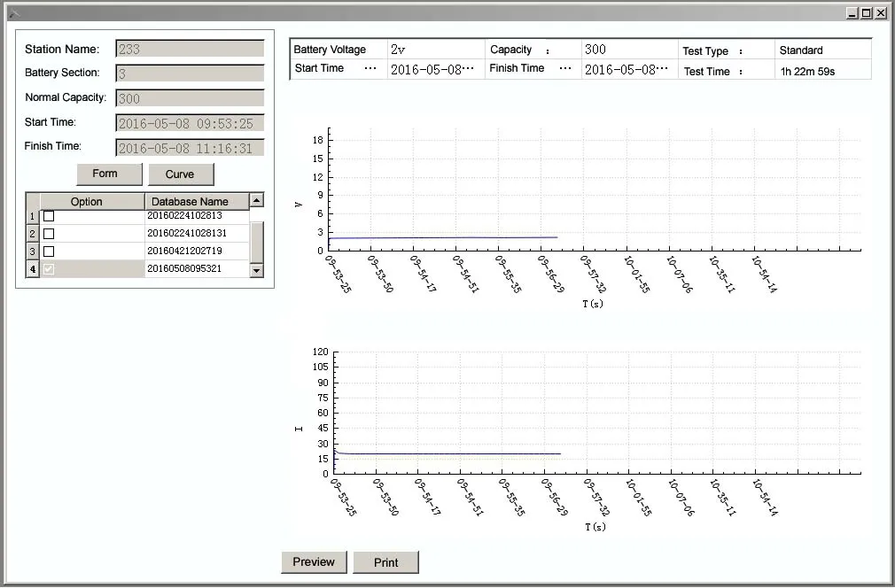Check the option box for database 20160421202719

(x=50, y=251)
